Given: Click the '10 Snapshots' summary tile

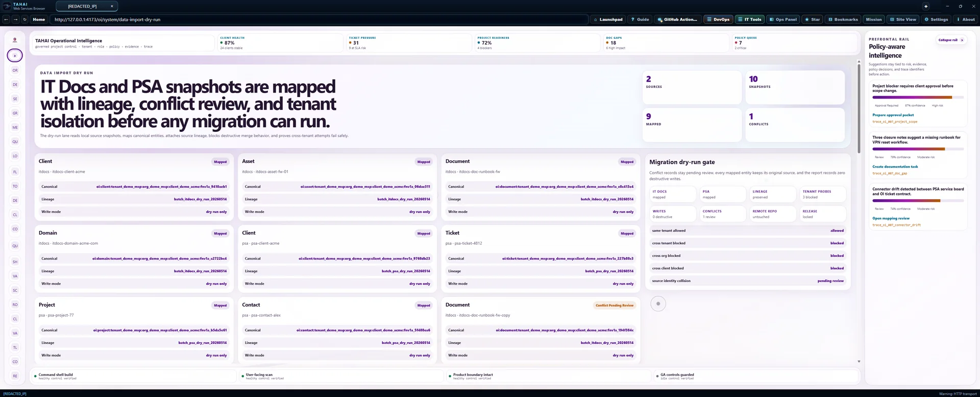Looking at the screenshot, I should coord(795,87).
